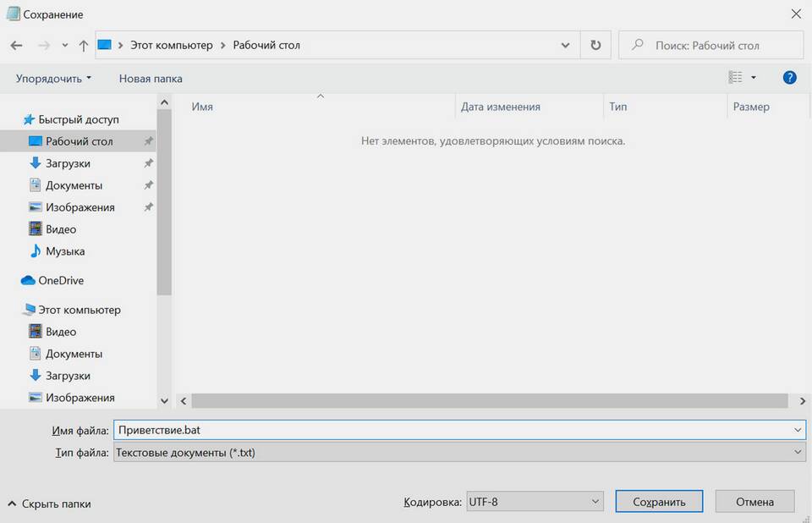
Task: Click the horizontal scrollbar right arrow
Action: tap(802, 400)
